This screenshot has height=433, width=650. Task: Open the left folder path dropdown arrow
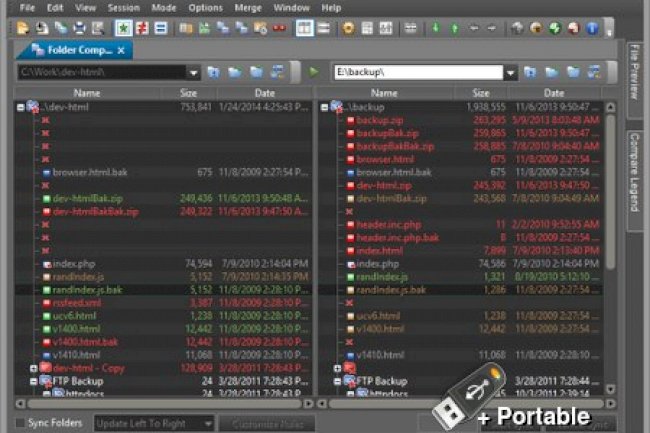pos(193,73)
